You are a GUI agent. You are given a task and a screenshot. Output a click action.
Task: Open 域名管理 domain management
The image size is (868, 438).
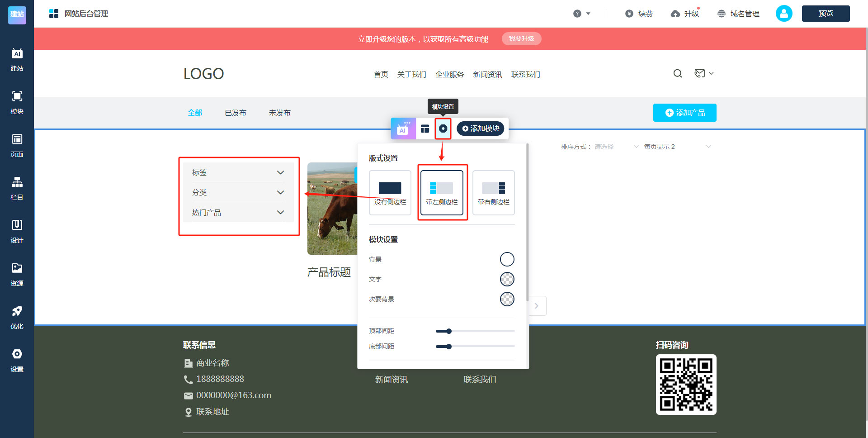[x=738, y=14]
